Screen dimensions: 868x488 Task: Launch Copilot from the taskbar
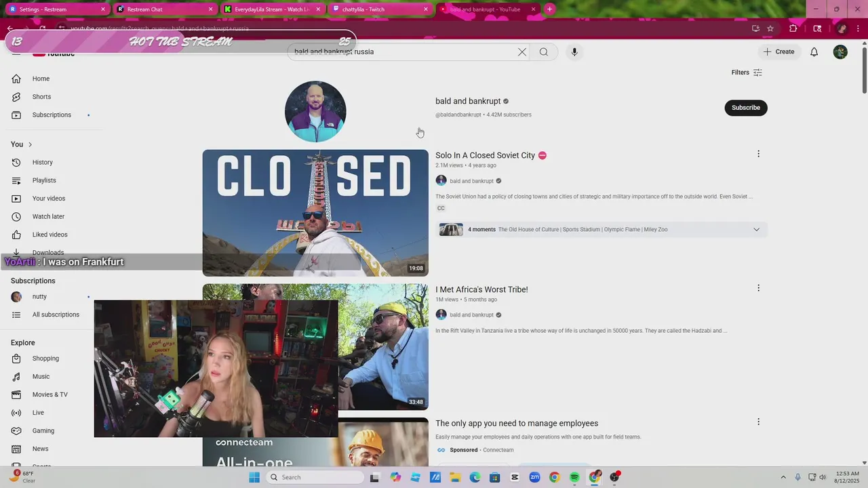395,477
